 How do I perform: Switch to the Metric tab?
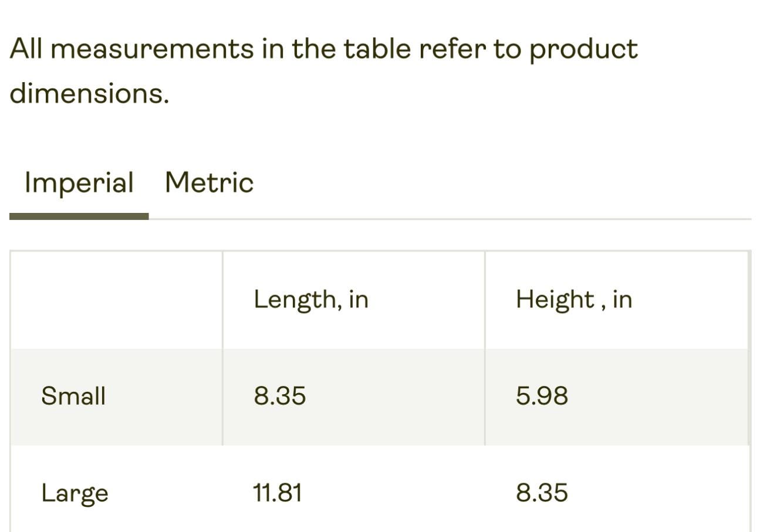coord(209,182)
